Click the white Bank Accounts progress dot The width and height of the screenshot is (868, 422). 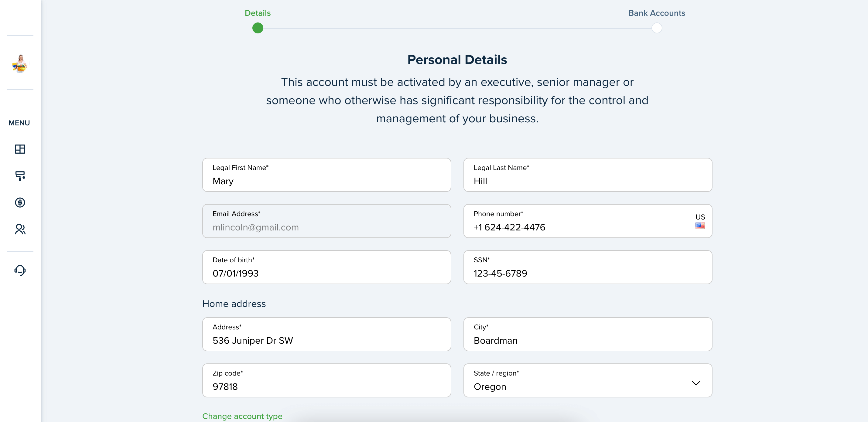click(656, 28)
